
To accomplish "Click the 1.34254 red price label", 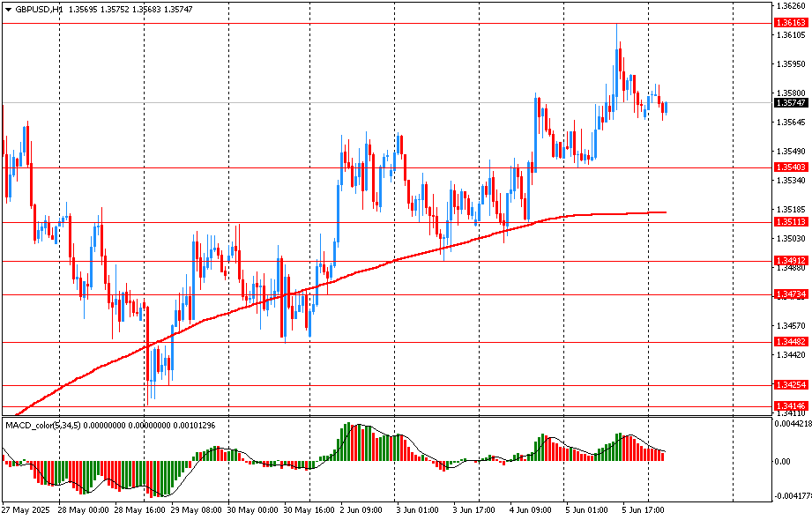I will coord(791,385).
